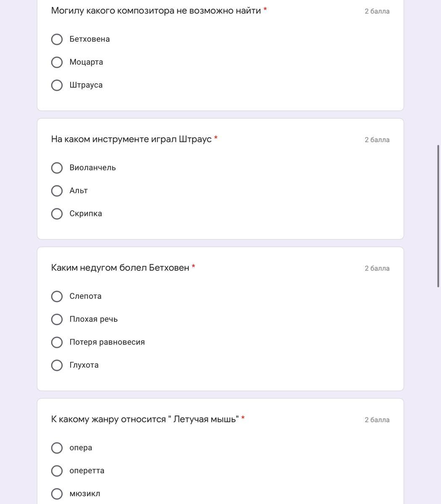
Task: Click the Каким недугом болел Бетховен heading
Action: pos(120,268)
